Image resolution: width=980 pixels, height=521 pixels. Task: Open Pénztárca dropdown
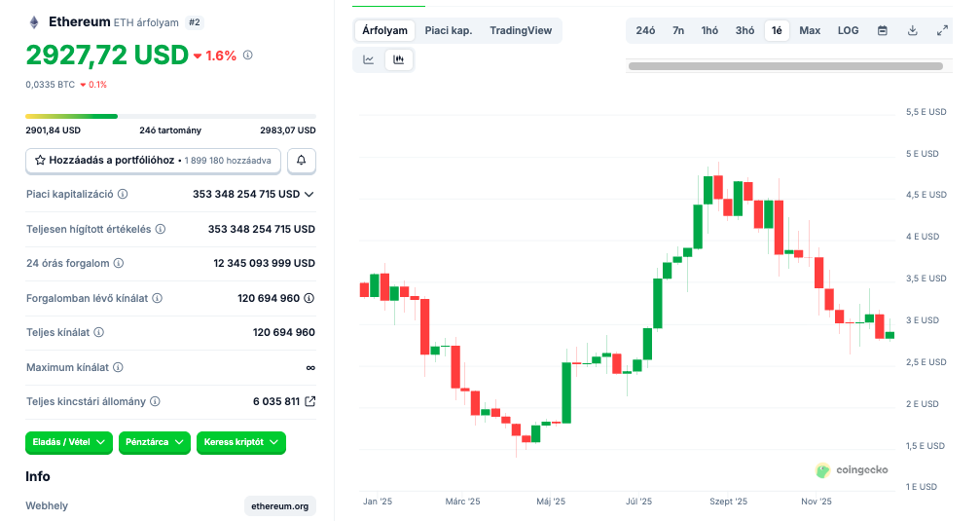point(155,442)
